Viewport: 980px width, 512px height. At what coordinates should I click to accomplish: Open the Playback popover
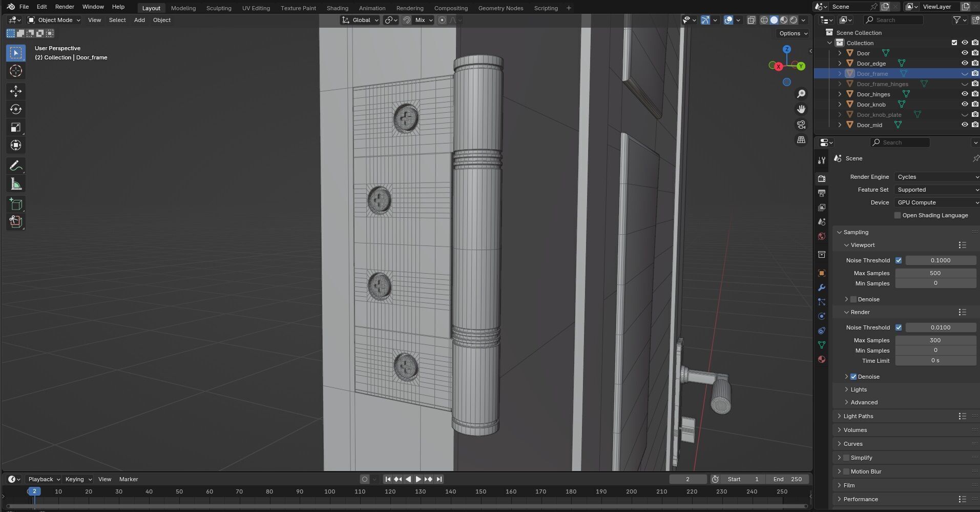point(44,479)
